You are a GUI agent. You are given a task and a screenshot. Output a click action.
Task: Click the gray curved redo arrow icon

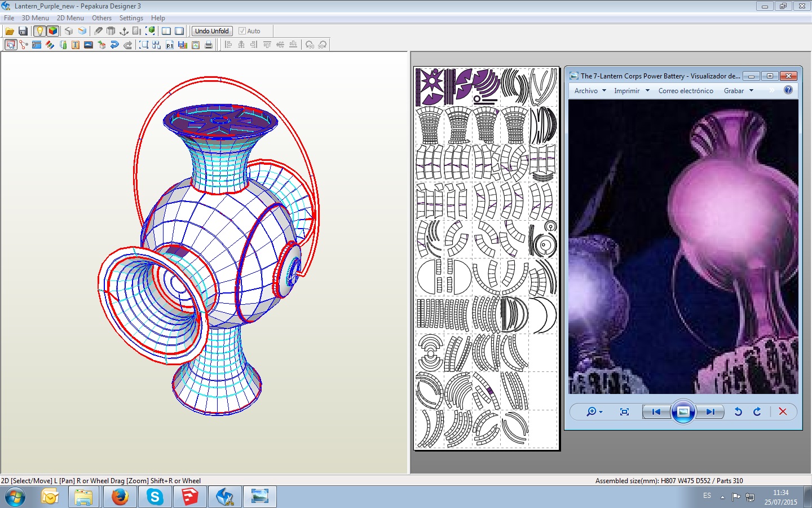[128, 45]
